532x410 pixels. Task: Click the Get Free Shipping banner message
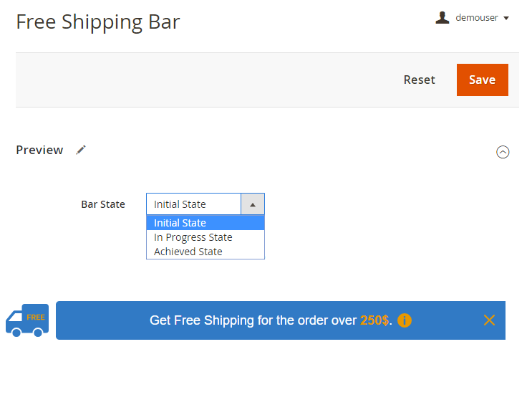pyautogui.click(x=253, y=320)
